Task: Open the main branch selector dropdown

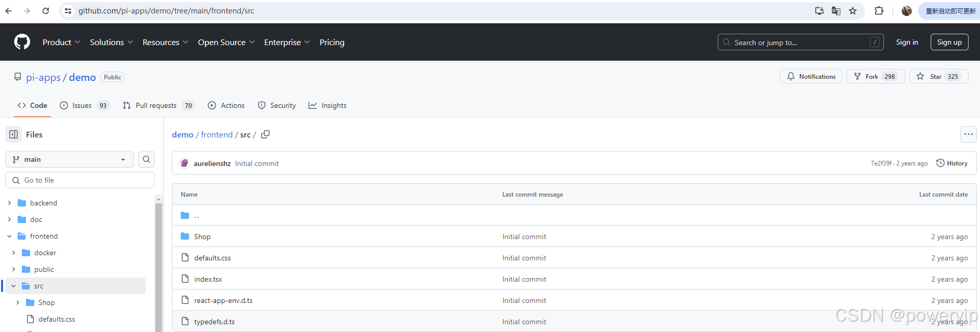Action: click(70, 159)
